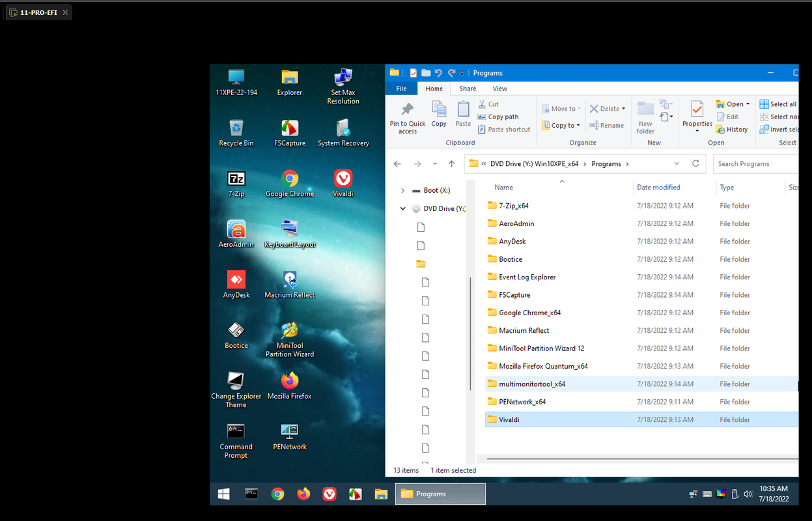Open the Delete dropdown arrow
812x521 pixels.
click(x=623, y=109)
